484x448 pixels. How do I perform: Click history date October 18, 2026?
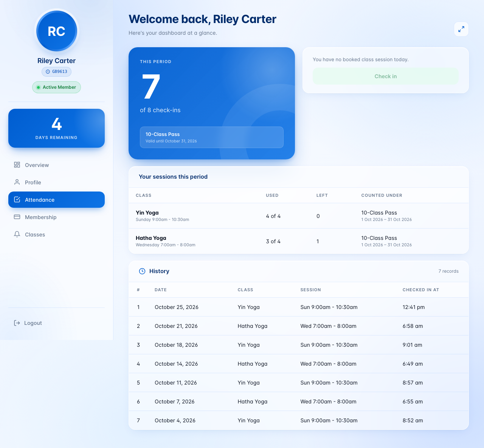(x=176, y=345)
